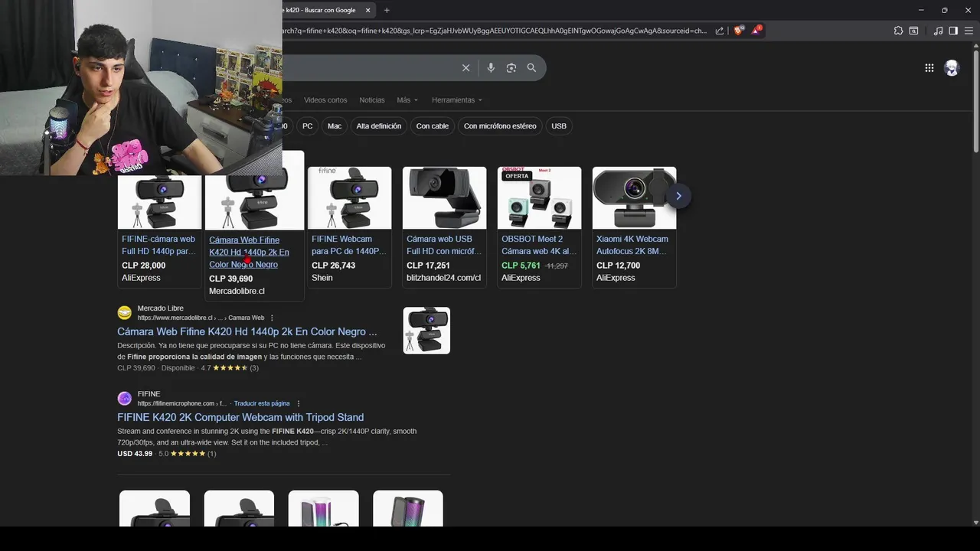Open Xiaomi 4K Webcam product title
This screenshot has width=980, height=551.
tap(632, 245)
